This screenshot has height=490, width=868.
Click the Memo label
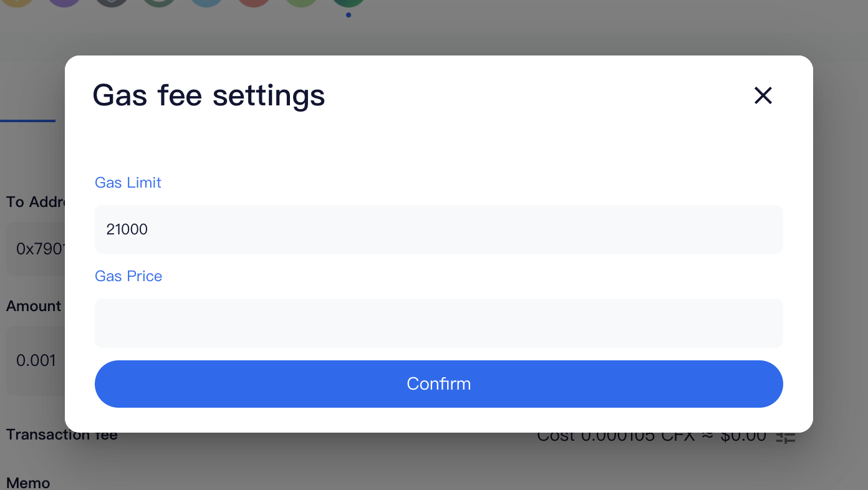pyautogui.click(x=28, y=483)
